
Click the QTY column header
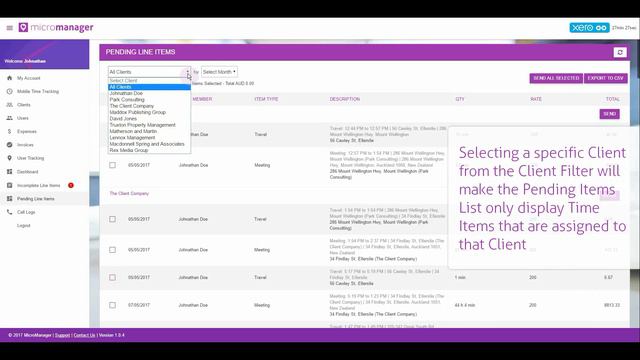pos(460,99)
